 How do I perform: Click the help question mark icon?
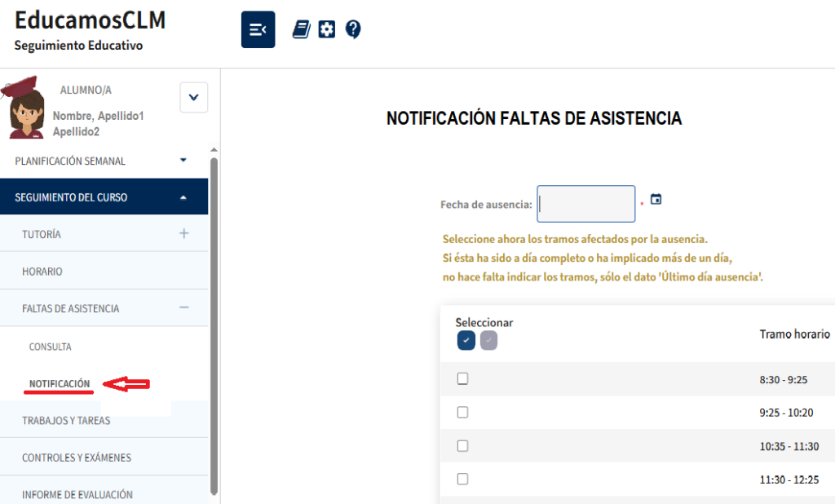(x=353, y=30)
